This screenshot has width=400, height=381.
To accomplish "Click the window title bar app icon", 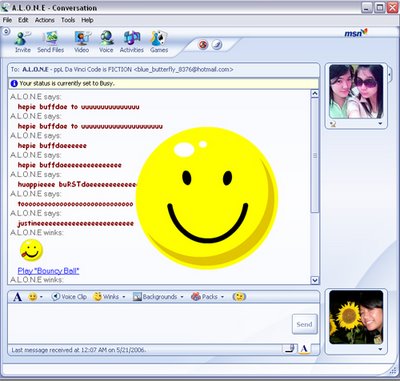I will pyautogui.click(x=5, y=8).
